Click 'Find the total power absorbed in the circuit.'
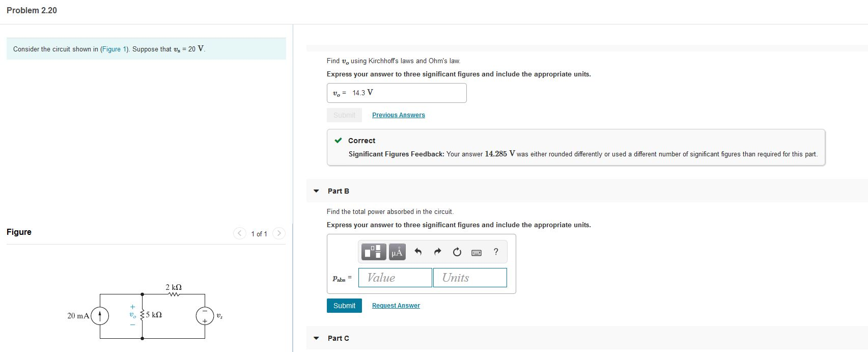This screenshot has height=352, width=868. [x=390, y=211]
